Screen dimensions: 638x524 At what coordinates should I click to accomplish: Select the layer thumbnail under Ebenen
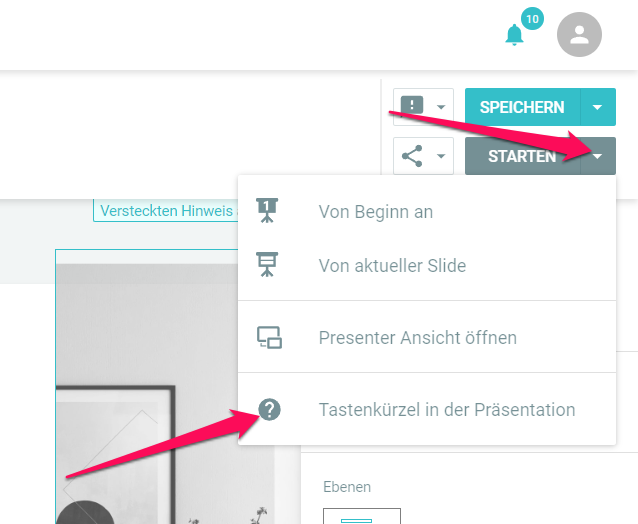(362, 516)
